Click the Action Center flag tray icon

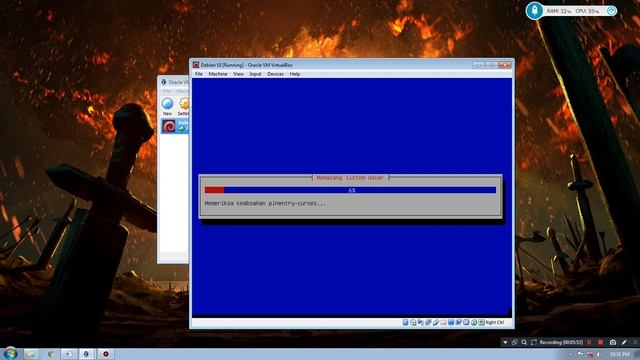coord(580,354)
